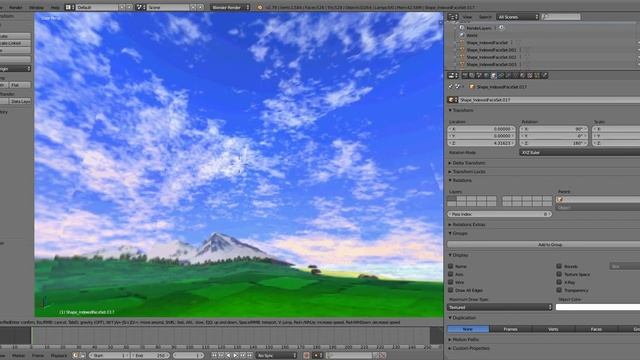
Task: Click the object icon beside the name field
Action: [453, 100]
